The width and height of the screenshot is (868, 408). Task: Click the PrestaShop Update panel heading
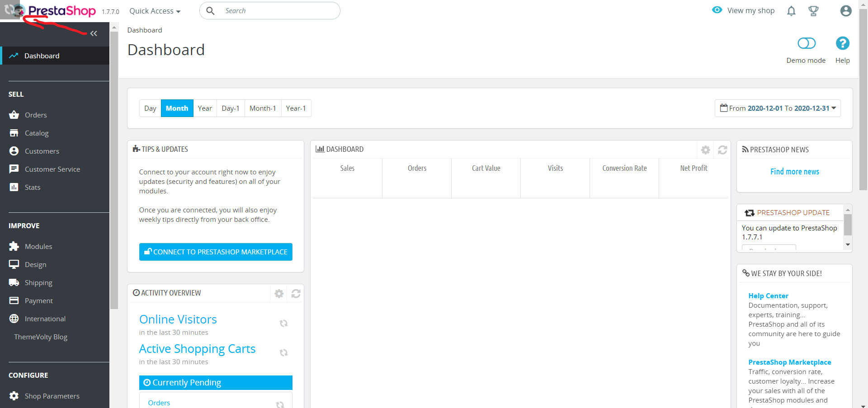coord(793,213)
